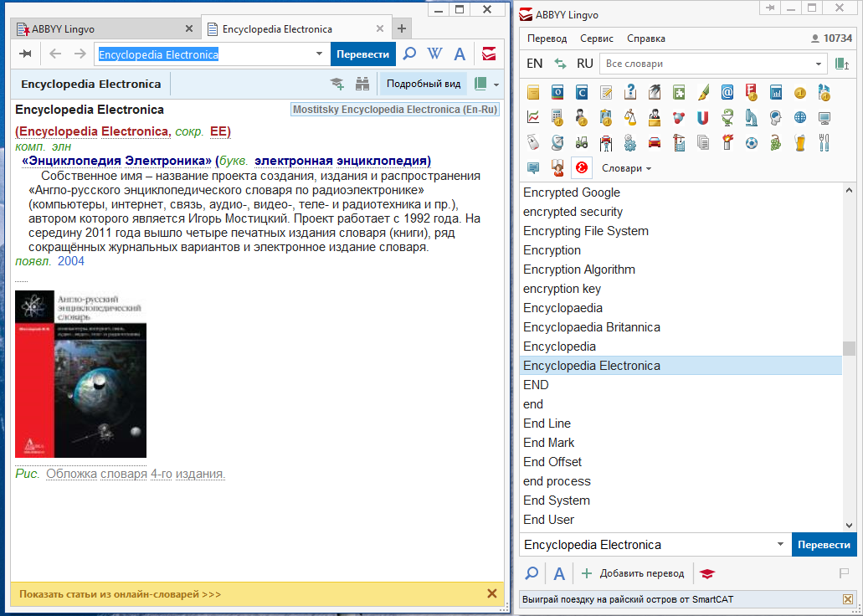Click the Wikipedia search icon in card toolbar
Screen dimensions: 863x616
[x=434, y=54]
